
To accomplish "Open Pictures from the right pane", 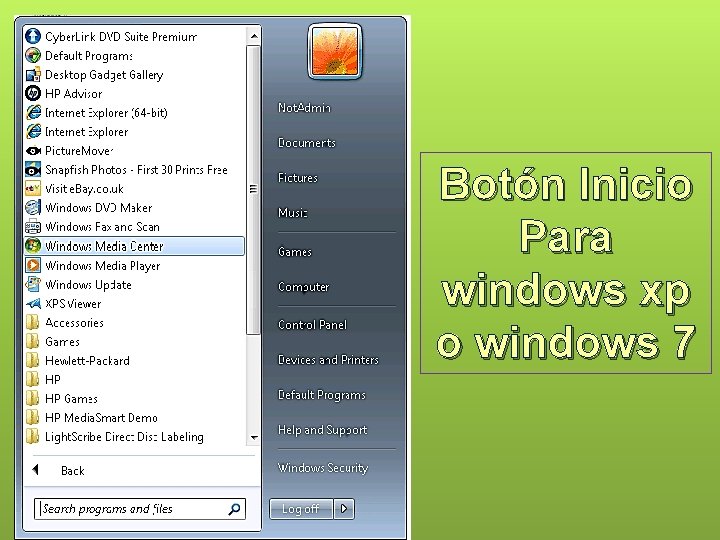I will pos(298,178).
